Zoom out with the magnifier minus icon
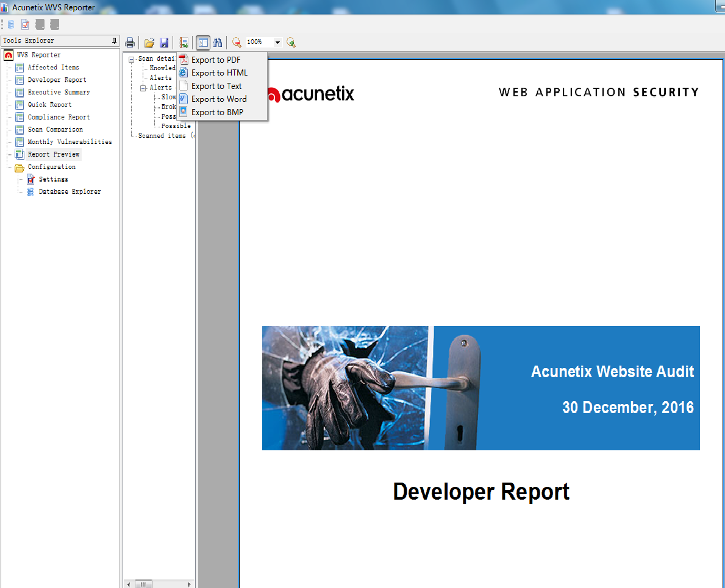Image resolution: width=725 pixels, height=588 pixels. pos(237,43)
